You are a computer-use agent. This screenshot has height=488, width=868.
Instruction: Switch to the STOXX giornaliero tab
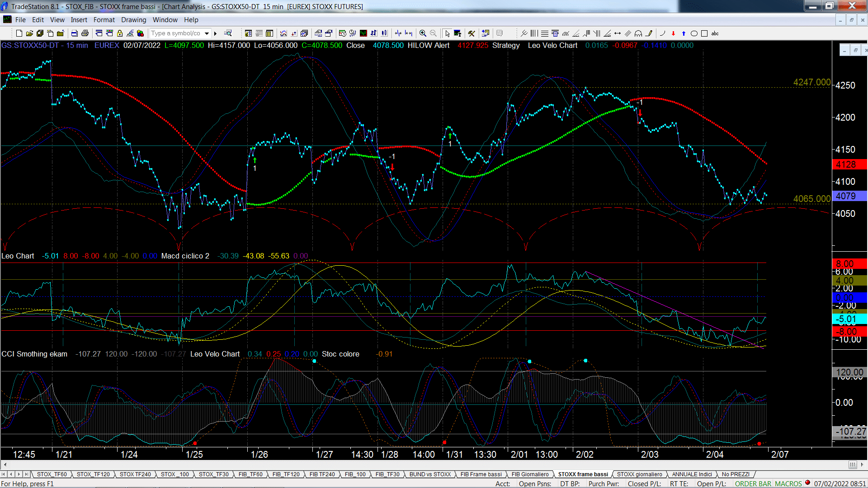tap(639, 474)
